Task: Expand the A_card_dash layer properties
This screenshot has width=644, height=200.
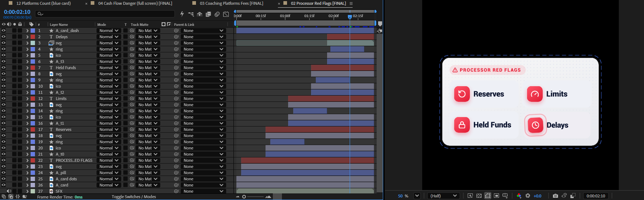Action: [27, 31]
